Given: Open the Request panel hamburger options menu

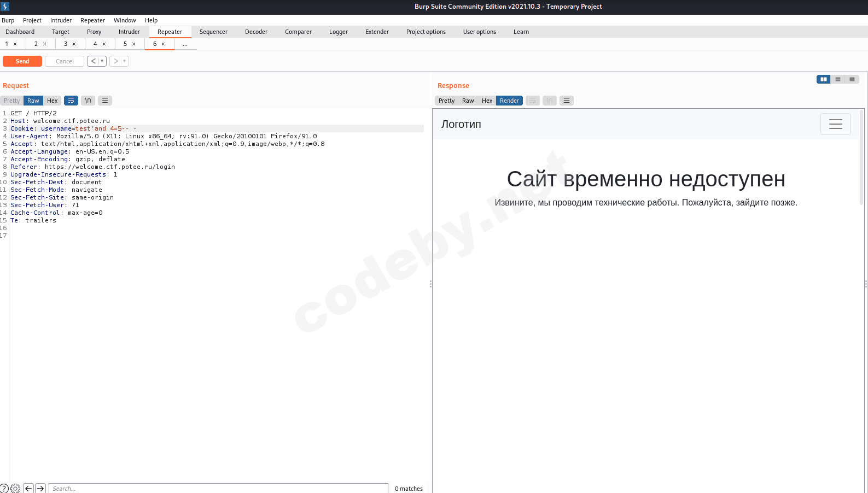Looking at the screenshot, I should (x=105, y=101).
